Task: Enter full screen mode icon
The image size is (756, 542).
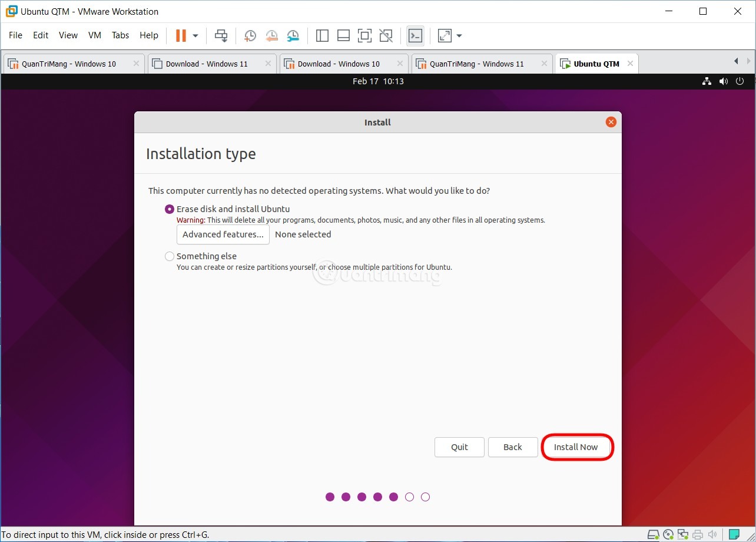Action: (364, 36)
